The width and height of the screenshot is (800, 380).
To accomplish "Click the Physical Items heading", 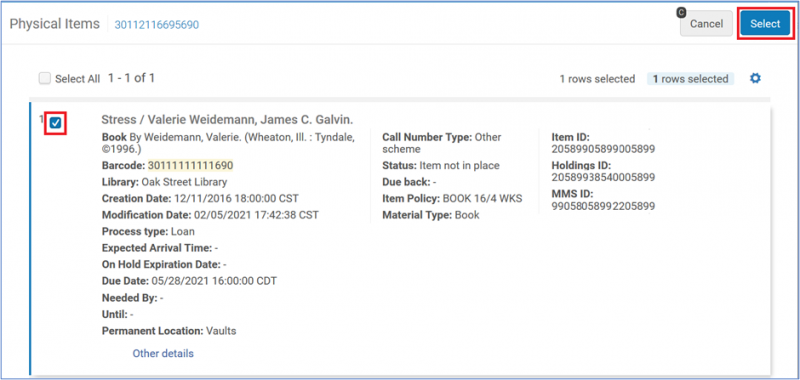I will 55,24.
